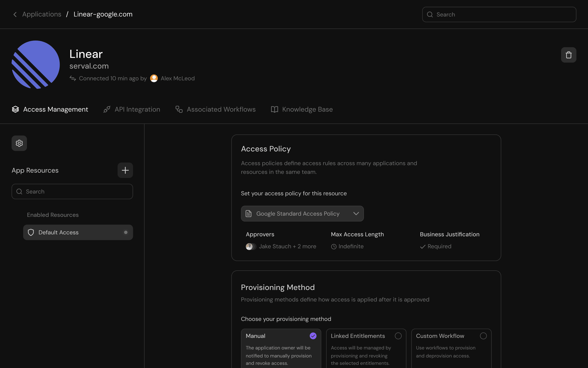Click the Provisioning Method heading
588x368 pixels.
278,287
